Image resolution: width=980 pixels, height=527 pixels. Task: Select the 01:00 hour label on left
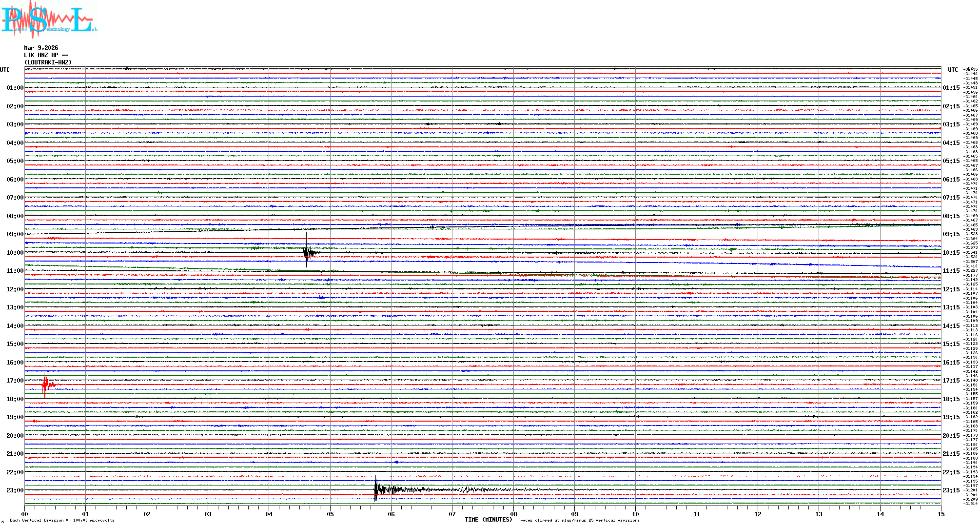(15, 88)
